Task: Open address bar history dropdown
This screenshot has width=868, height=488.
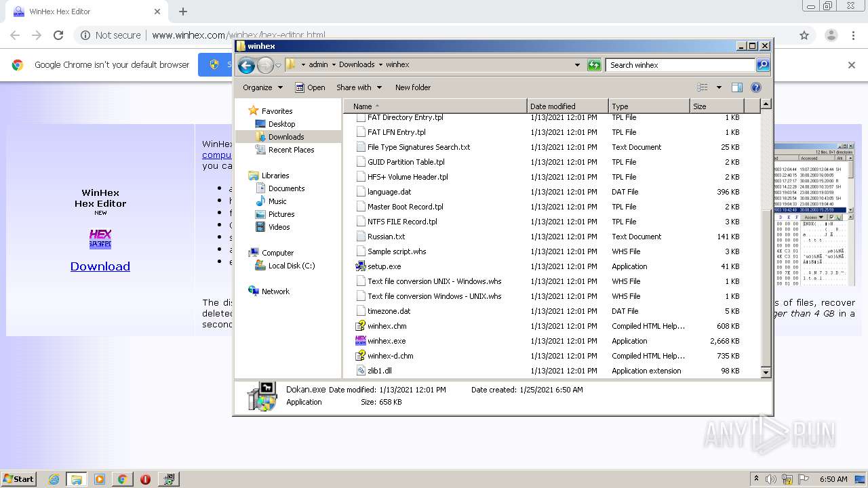Action: point(577,65)
